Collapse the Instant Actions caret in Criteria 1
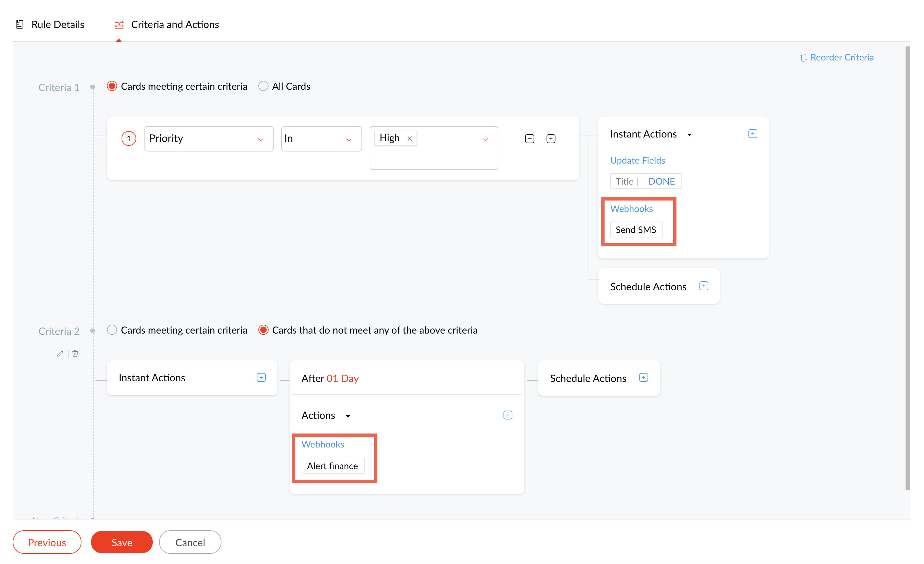 tap(689, 135)
